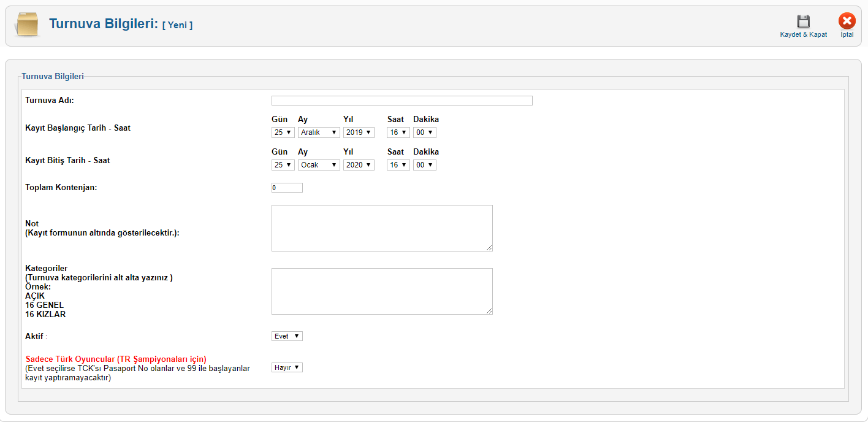
Task: Open the Sadece Türk Oyuncular Hayır dropdown
Action: [x=287, y=367]
